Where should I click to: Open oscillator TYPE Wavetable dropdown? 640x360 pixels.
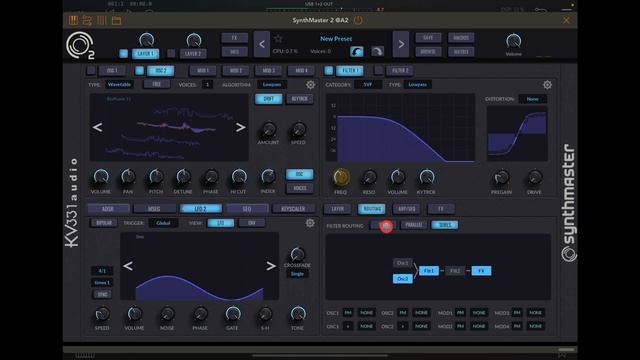tap(120, 84)
